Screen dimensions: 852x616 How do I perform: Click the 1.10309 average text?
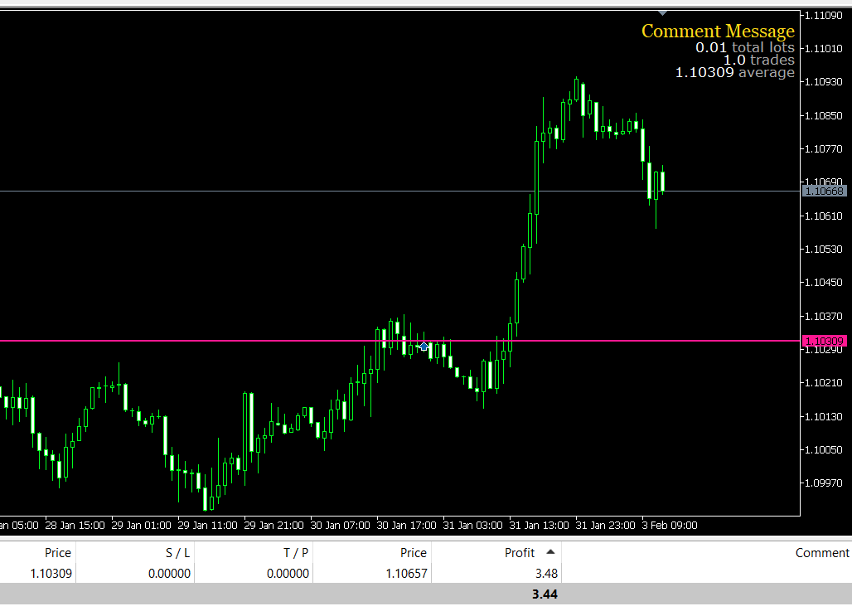point(734,72)
